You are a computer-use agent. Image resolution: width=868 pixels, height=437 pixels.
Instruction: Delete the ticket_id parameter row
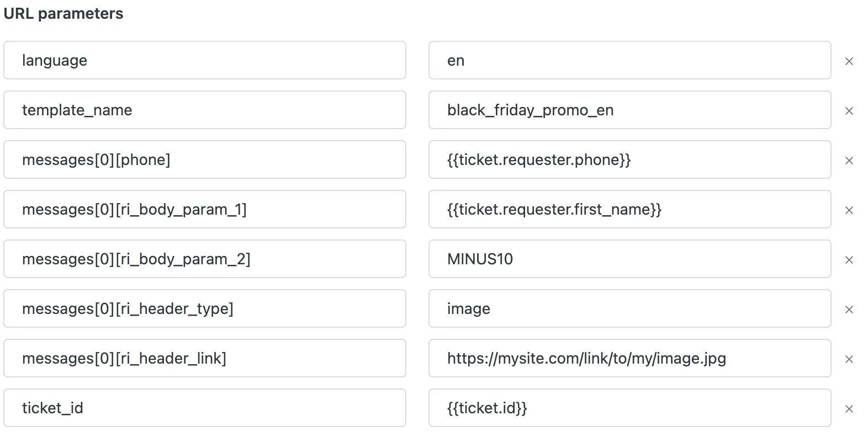849,409
